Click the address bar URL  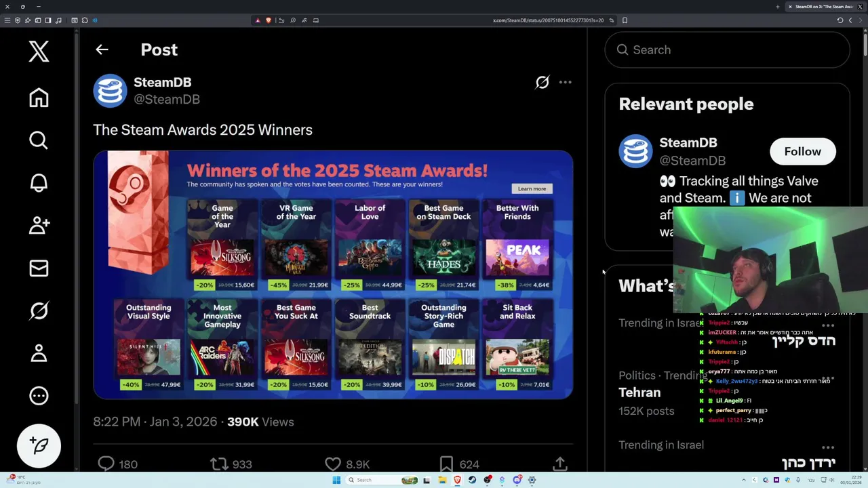[x=548, y=20]
